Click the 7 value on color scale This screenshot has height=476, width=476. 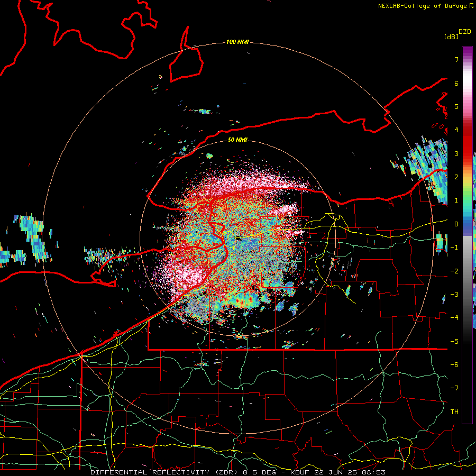tap(456, 59)
